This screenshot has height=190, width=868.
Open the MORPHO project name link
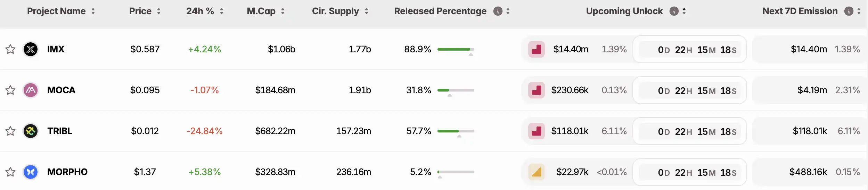(x=67, y=172)
